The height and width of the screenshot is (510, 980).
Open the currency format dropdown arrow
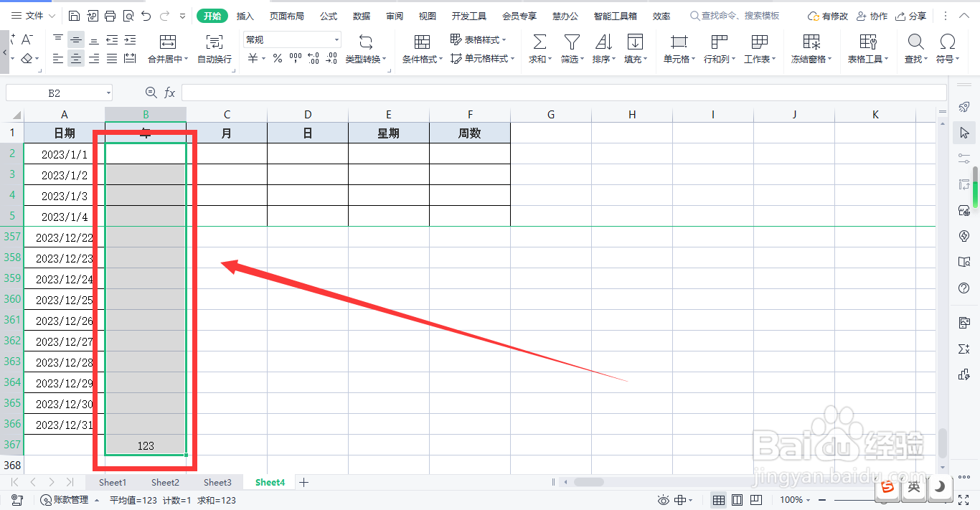(264, 59)
